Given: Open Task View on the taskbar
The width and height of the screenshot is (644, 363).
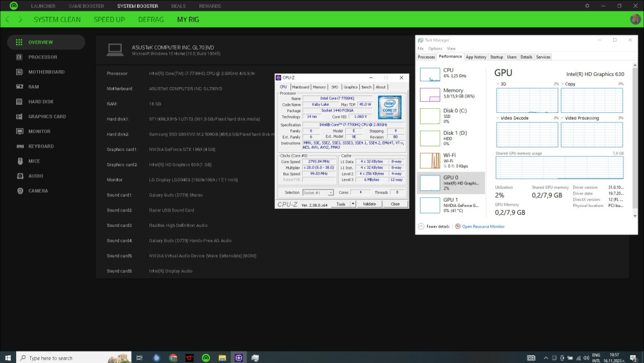Looking at the screenshot, I should (x=139, y=358).
